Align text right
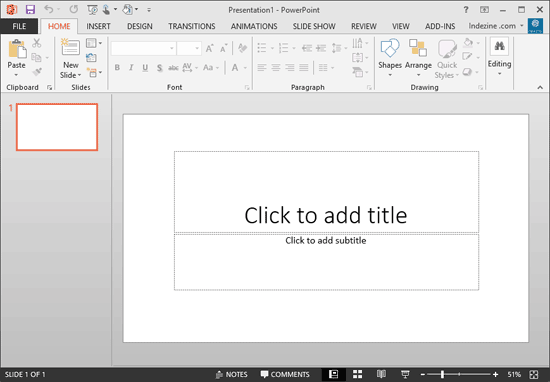550x382 pixels. 290,67
